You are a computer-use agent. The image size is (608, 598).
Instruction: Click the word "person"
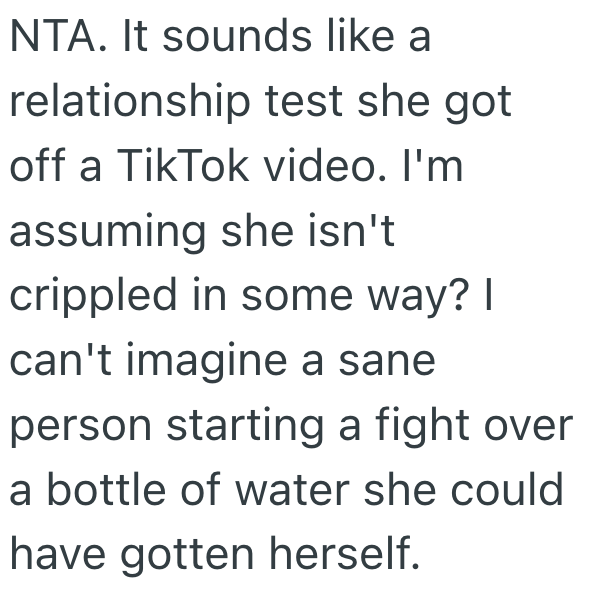tap(77, 427)
